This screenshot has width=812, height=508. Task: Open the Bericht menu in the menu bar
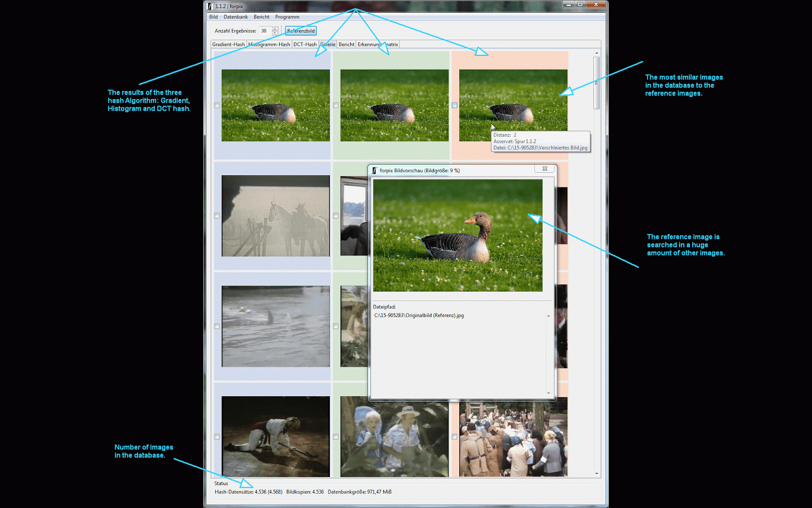click(262, 17)
